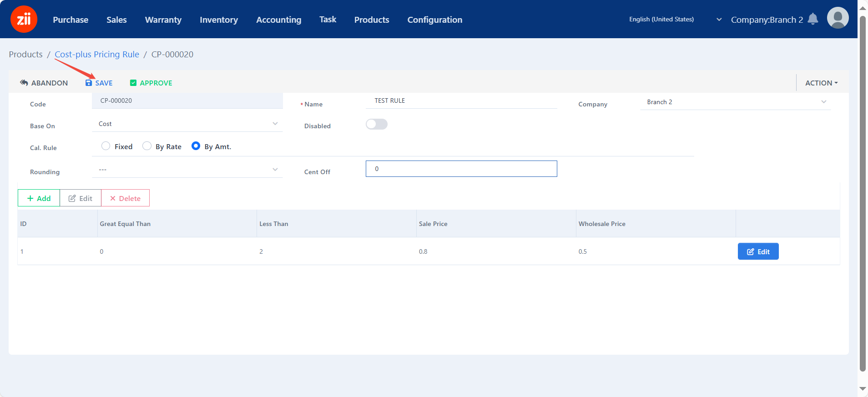Open the Purchase menu
Image resolution: width=868 pixels, height=397 pixels.
pos(71,20)
